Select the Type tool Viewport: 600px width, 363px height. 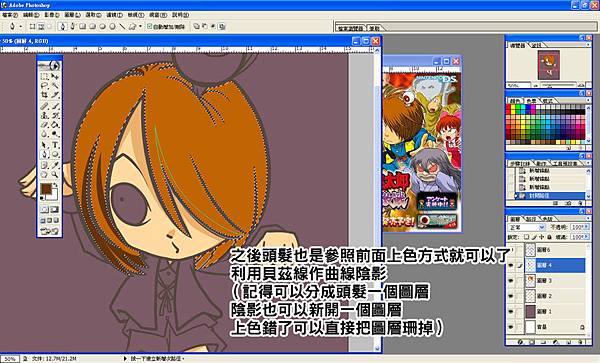pos(55,145)
